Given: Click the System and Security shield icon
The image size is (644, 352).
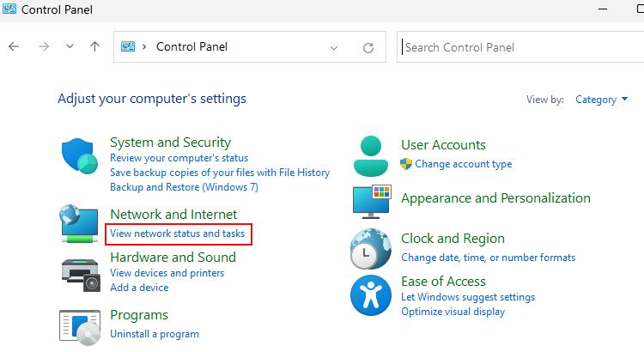Looking at the screenshot, I should [80, 155].
